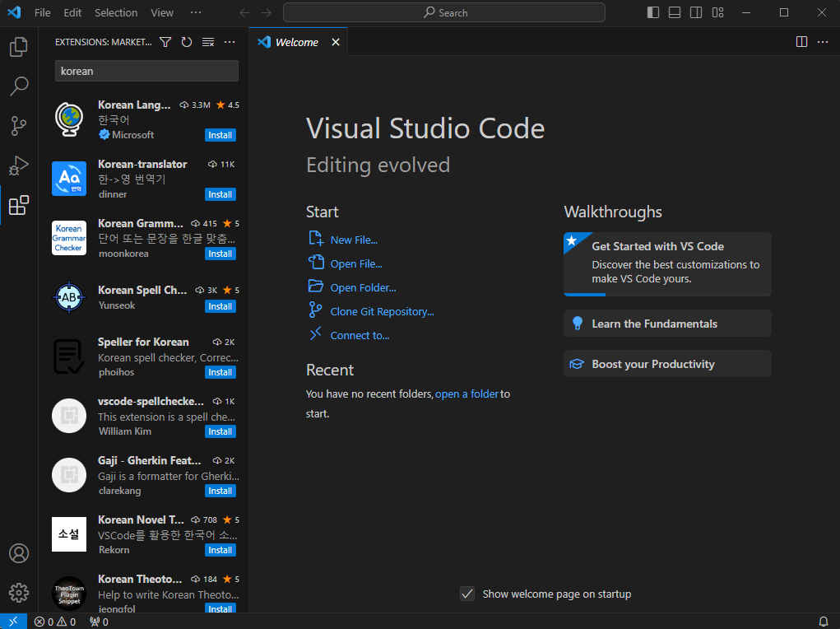Open notifications bell icon
Viewport: 840px width, 629px height.
pyautogui.click(x=824, y=622)
